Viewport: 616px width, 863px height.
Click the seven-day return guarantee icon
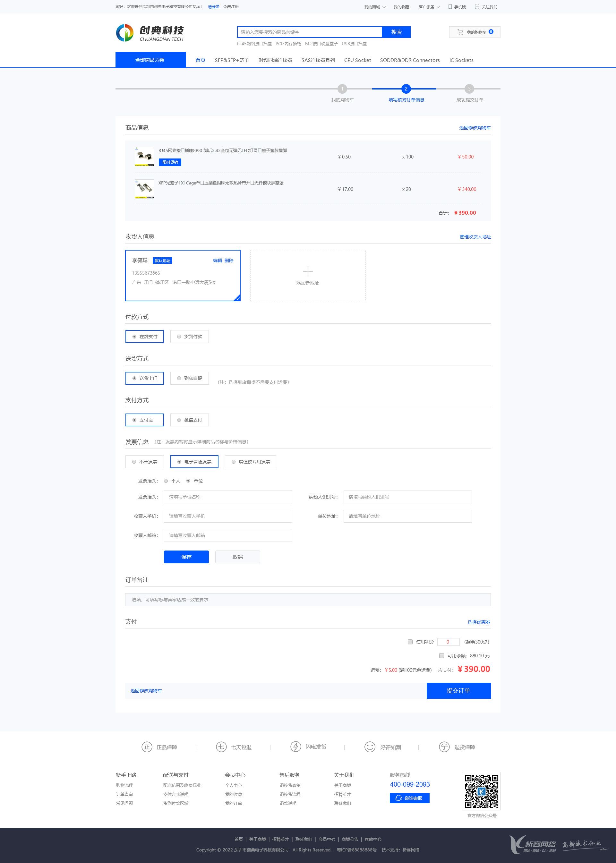tap(221, 747)
